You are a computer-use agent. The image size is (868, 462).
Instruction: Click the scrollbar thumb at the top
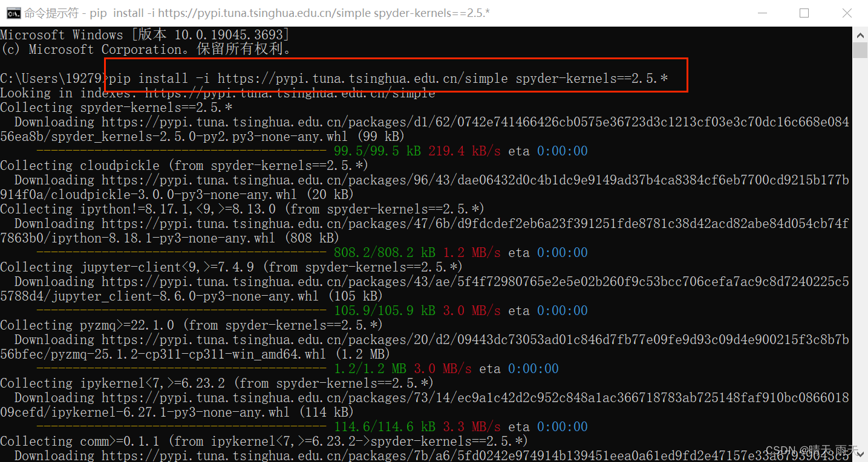click(x=860, y=48)
